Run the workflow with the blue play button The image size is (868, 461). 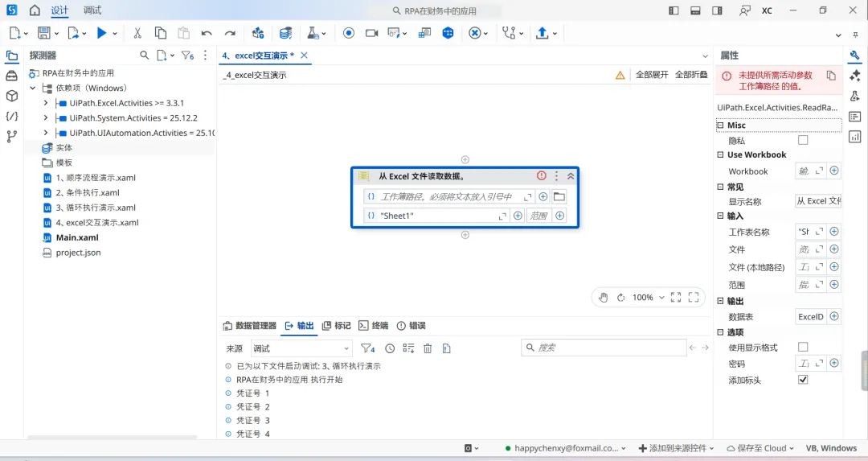pyautogui.click(x=101, y=33)
